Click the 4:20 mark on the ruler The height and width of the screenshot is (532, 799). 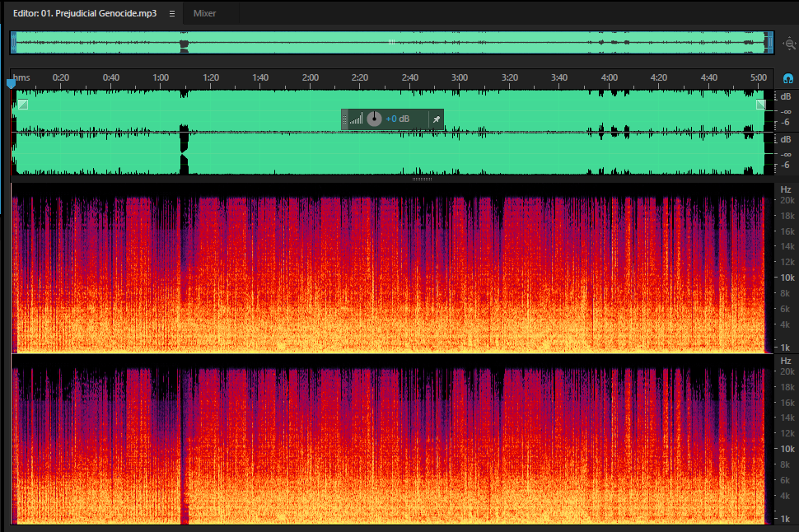[658, 77]
